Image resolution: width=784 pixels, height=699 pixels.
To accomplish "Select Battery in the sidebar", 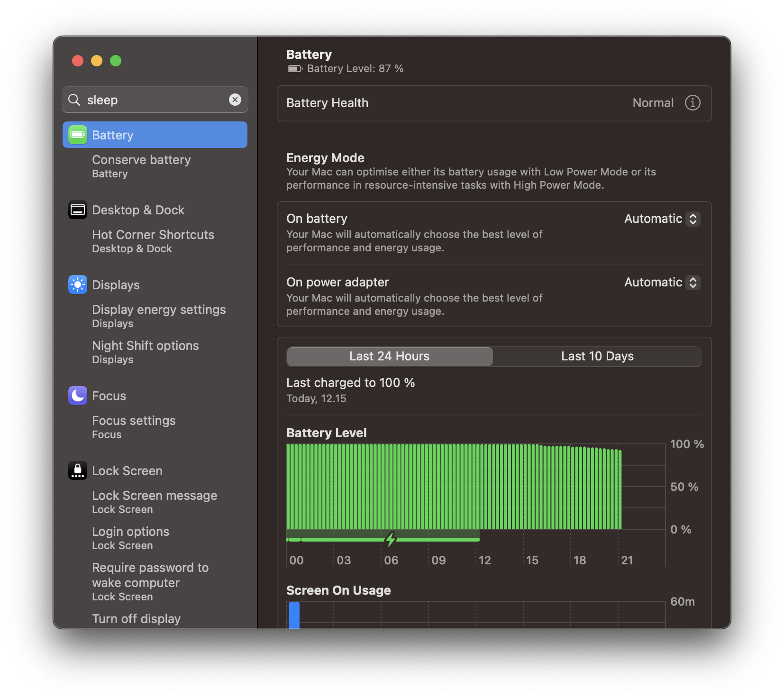I will pyautogui.click(x=155, y=135).
